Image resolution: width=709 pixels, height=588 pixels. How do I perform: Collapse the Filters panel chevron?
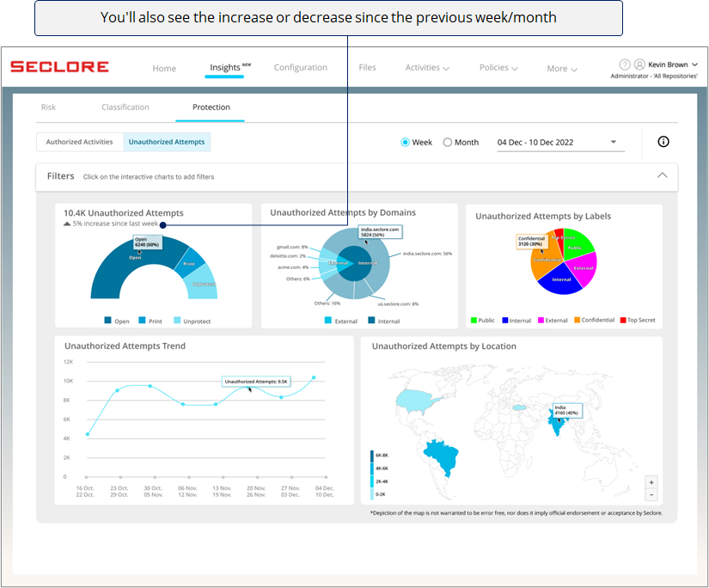[662, 175]
